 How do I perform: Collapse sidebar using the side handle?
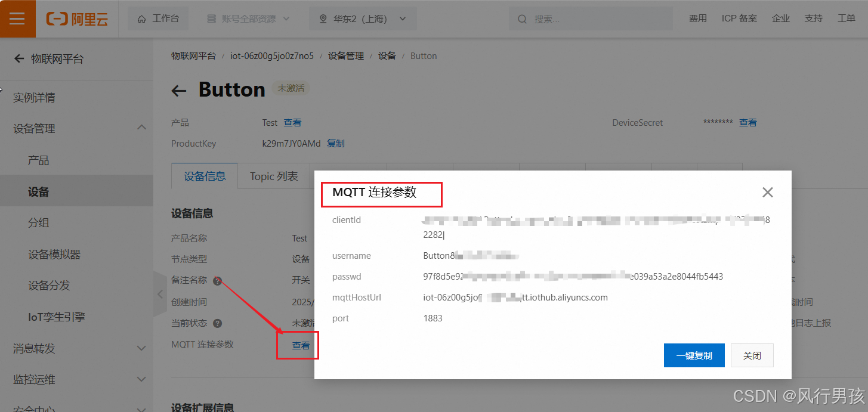click(x=160, y=294)
